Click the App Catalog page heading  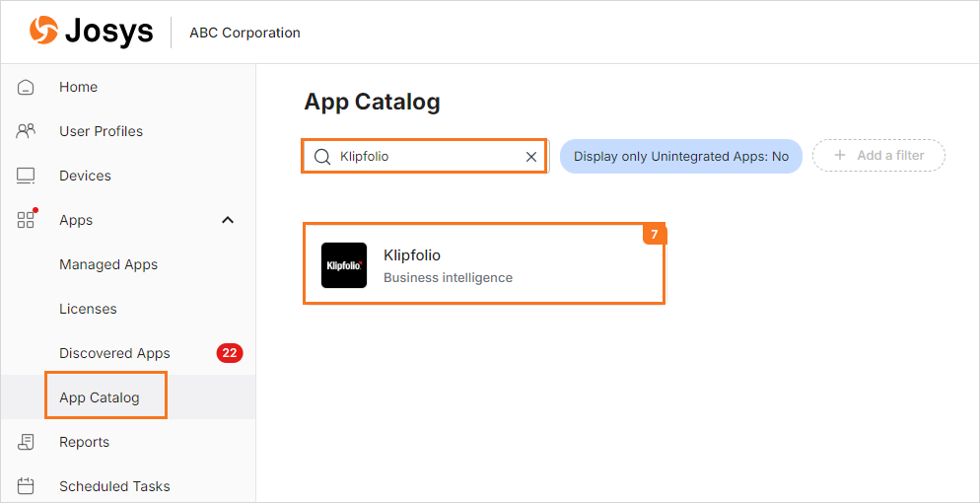click(x=372, y=102)
